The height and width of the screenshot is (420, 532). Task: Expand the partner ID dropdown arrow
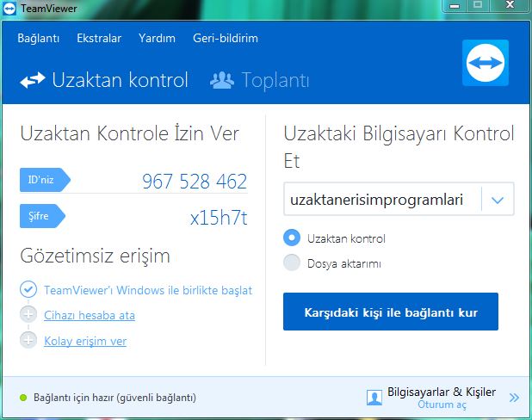point(498,200)
